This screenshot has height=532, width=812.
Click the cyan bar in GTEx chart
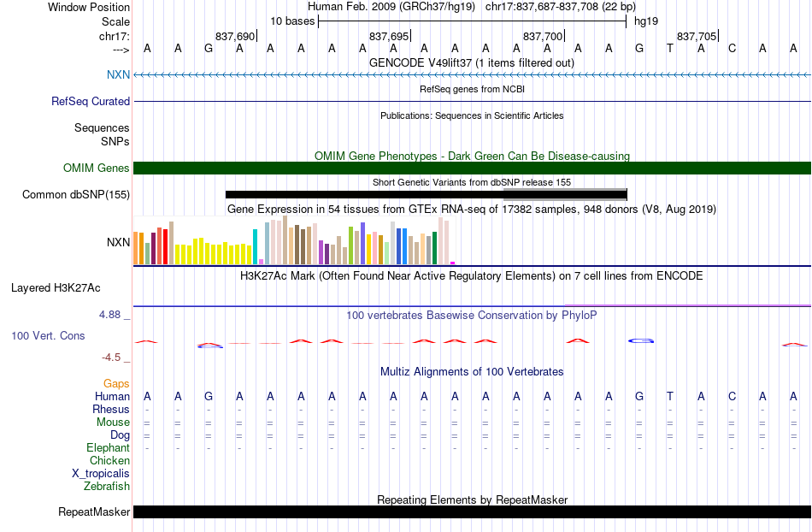[256, 246]
